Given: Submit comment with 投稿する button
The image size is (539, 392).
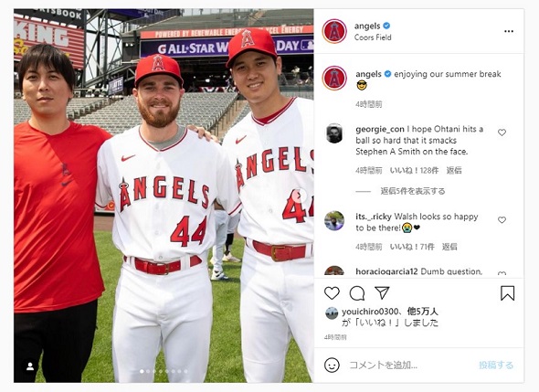Looking at the screenshot, I should tap(496, 366).
